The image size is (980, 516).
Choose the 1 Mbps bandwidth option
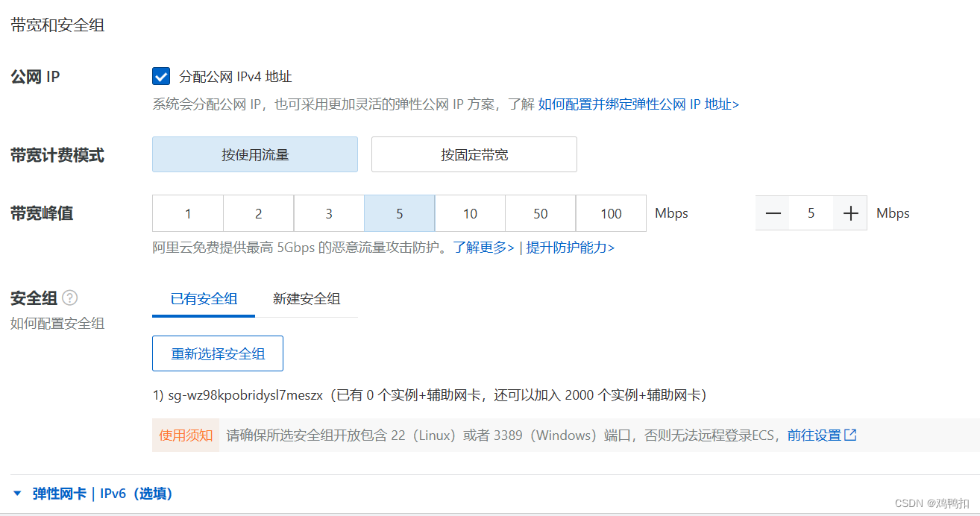(188, 213)
